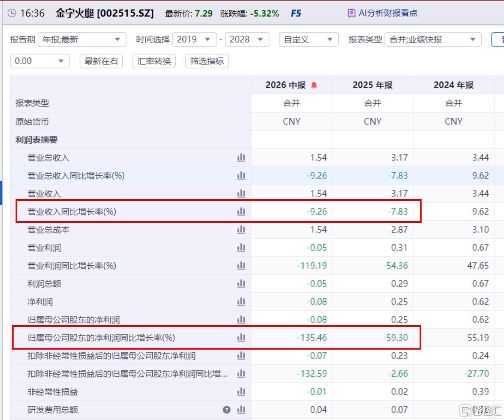
Task: Select the 2024 年报 column header
Action: [x=454, y=85]
